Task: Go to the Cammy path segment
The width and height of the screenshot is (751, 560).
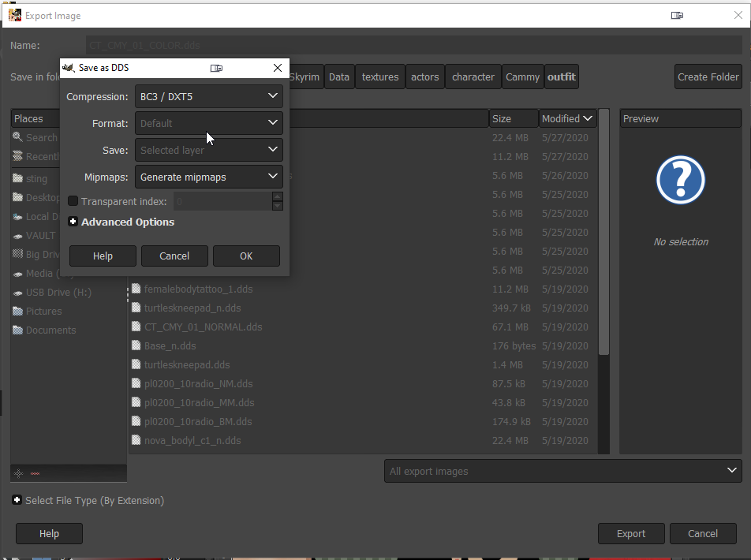Action: pos(522,77)
